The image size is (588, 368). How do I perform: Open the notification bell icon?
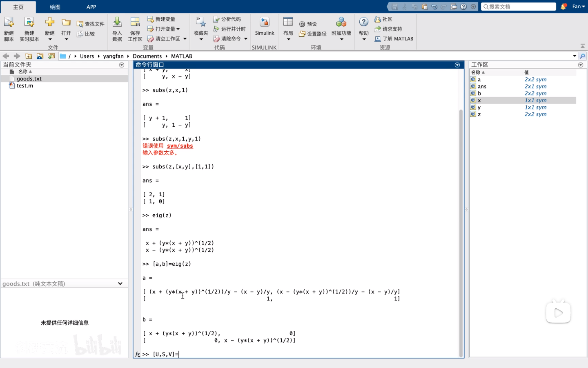pos(563,7)
